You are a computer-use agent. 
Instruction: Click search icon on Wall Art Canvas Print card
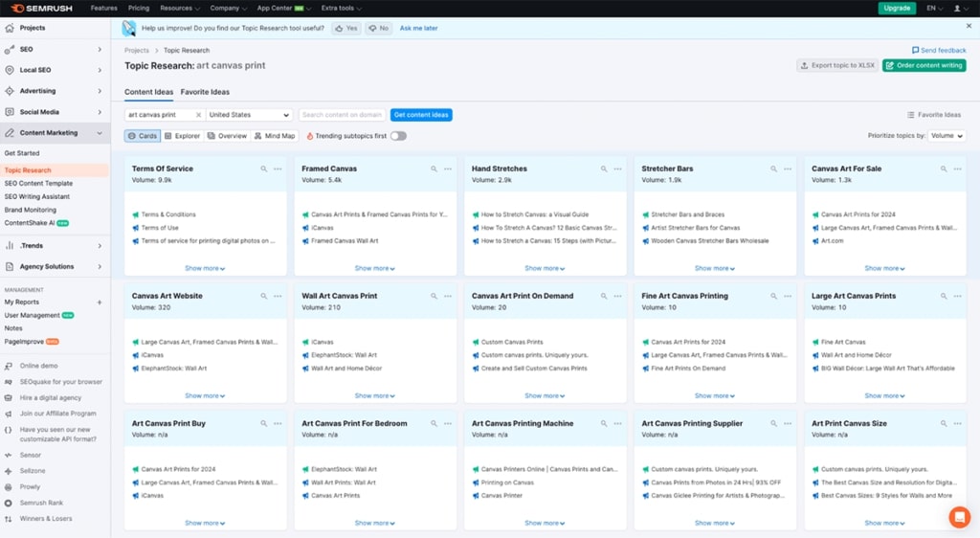(x=434, y=296)
